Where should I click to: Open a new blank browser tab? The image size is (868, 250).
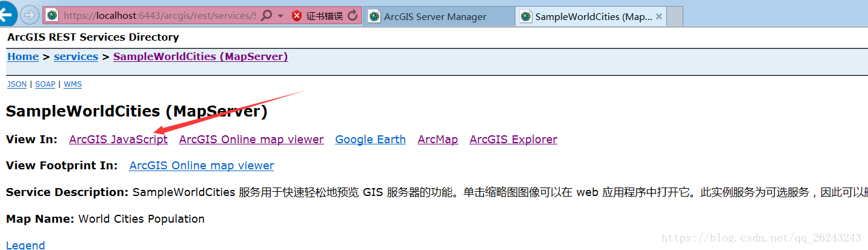pyautogui.click(x=675, y=16)
